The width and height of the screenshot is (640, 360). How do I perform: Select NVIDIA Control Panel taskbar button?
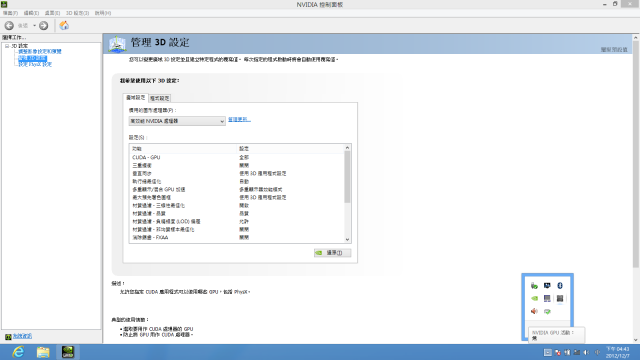click(x=68, y=352)
